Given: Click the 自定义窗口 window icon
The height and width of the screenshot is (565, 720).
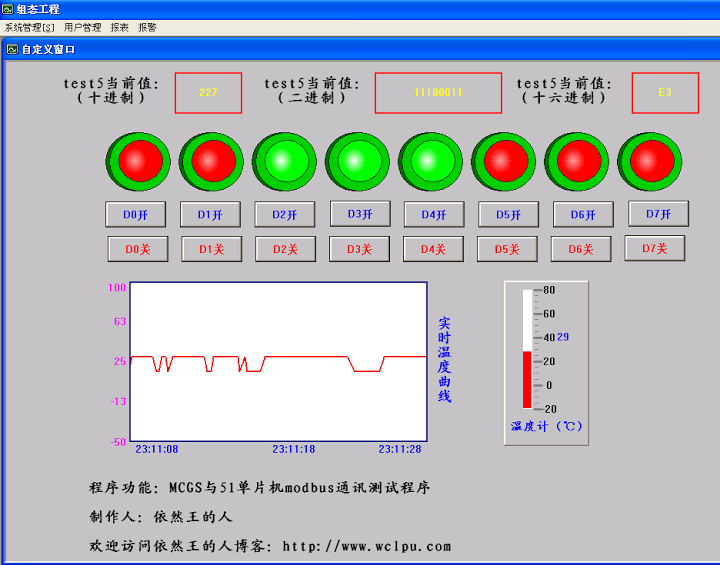Looking at the screenshot, I should click(x=12, y=49).
